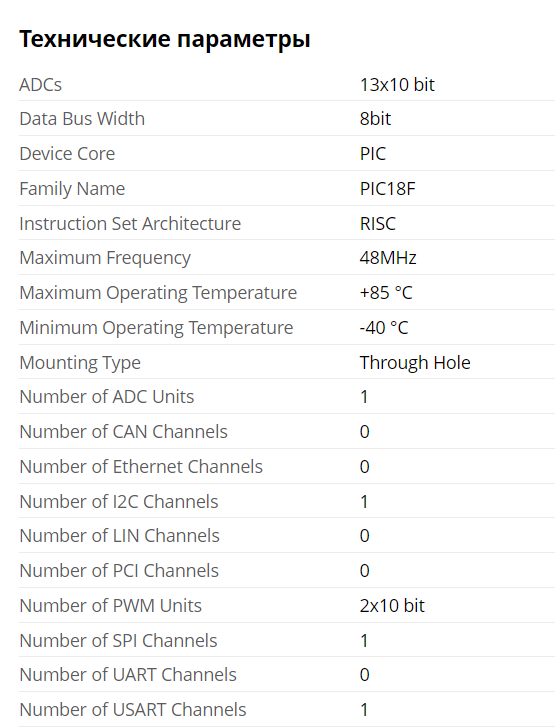Screen dimensions: 555x728
Task: Select Number of SPI Channels label
Action: [118, 640]
